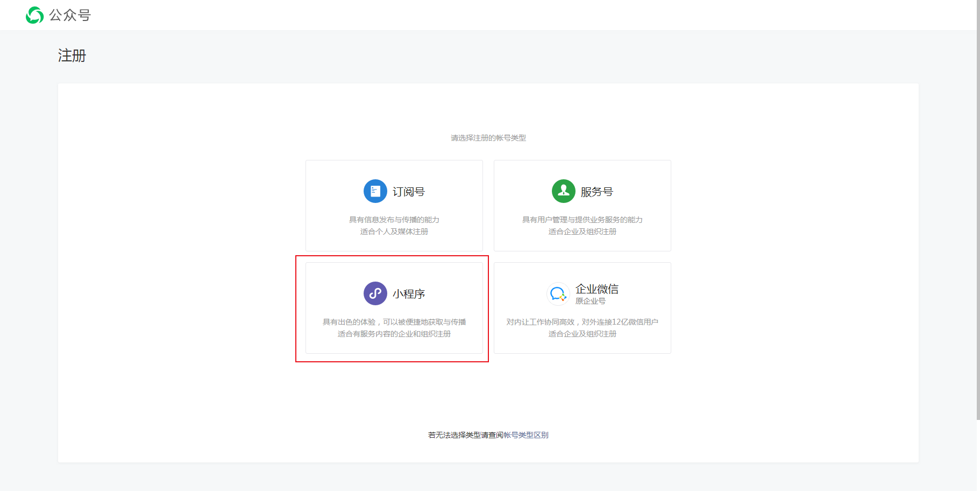
Task: Click 适合企业及组织注册 under 企业微信
Action: pos(583,334)
